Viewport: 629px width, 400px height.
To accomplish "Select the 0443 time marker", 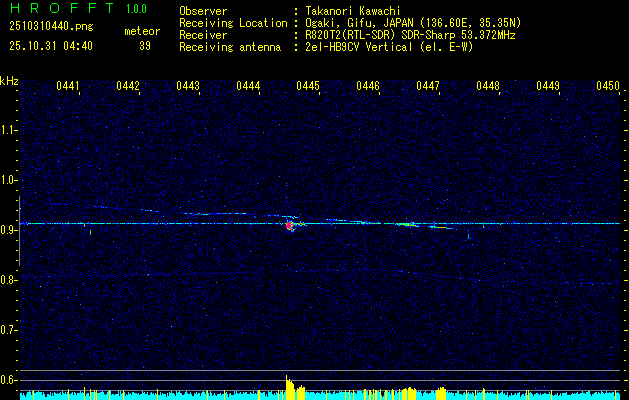I will [188, 87].
